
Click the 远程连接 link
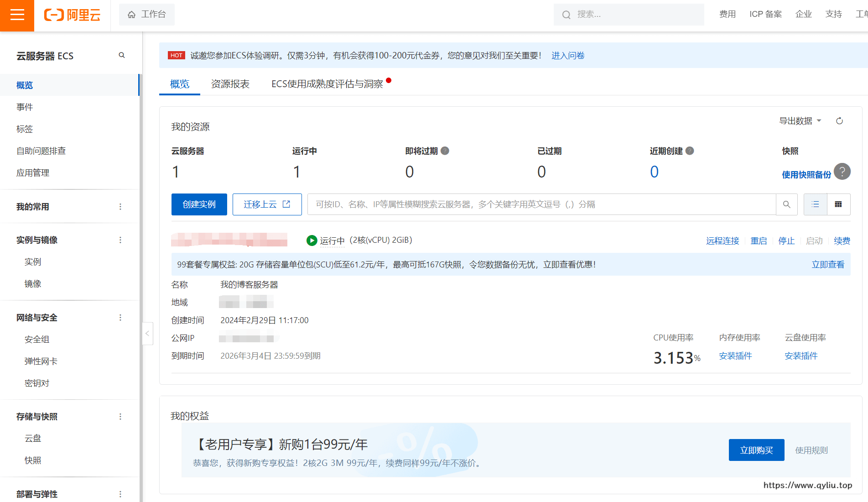click(722, 241)
